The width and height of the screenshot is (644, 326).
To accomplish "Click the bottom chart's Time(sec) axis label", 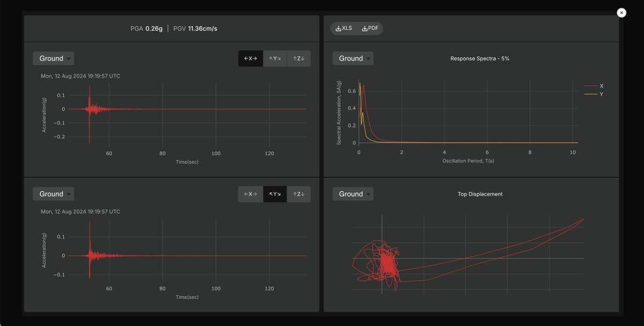I will [187, 297].
